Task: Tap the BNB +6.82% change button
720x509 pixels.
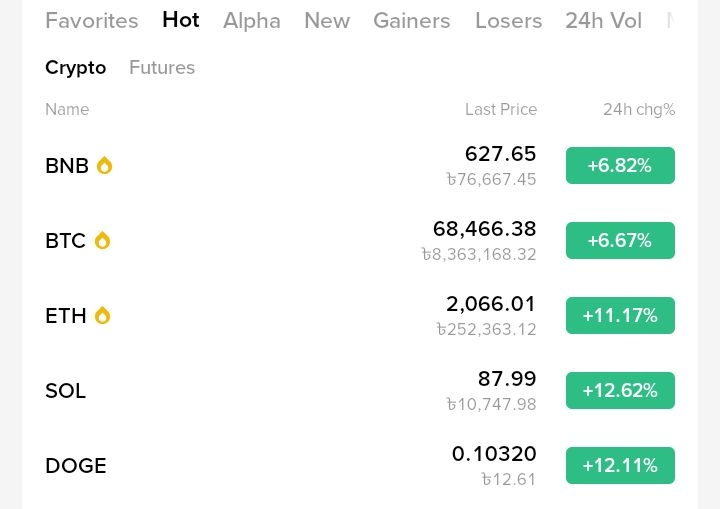Action: pos(620,166)
